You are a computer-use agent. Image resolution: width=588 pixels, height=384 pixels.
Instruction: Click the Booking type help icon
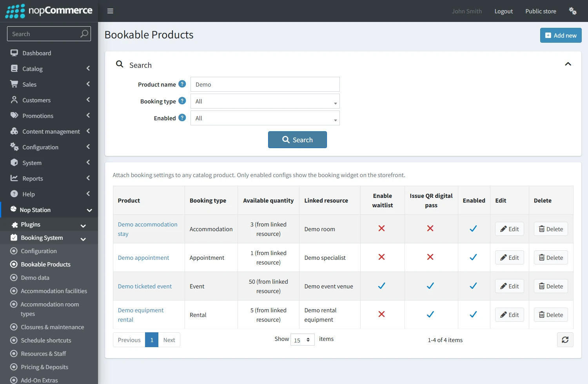pyautogui.click(x=182, y=101)
